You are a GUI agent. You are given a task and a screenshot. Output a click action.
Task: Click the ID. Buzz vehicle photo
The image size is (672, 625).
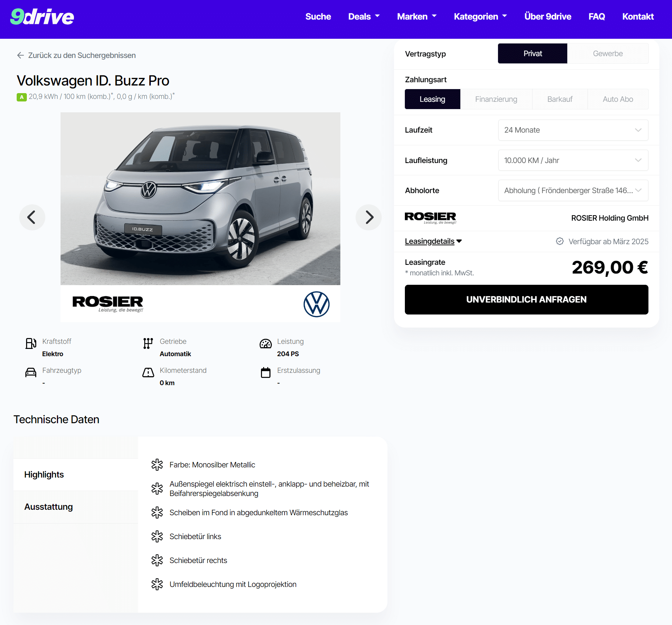click(200, 199)
